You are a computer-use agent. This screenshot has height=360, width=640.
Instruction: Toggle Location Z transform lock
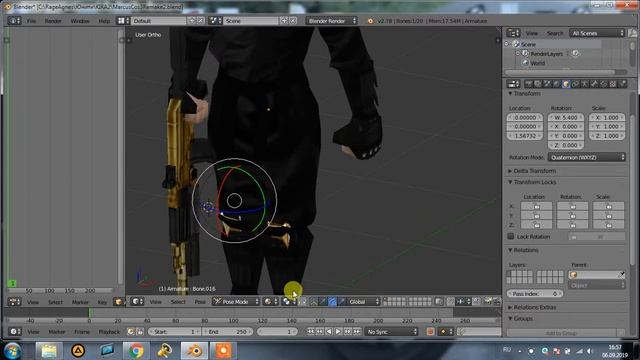click(536, 225)
